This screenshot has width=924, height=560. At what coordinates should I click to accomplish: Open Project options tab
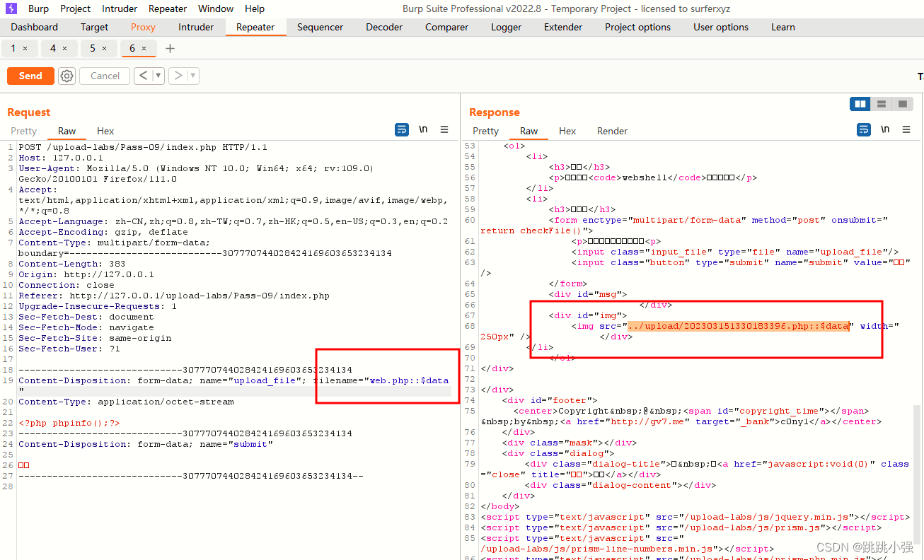tap(637, 27)
